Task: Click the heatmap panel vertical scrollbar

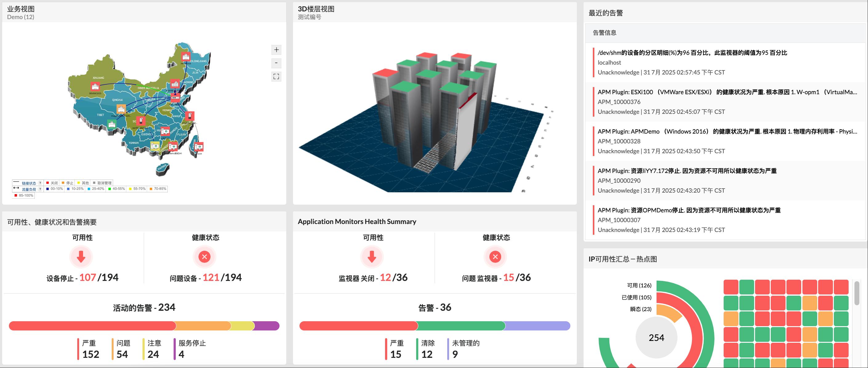Action: click(x=857, y=294)
